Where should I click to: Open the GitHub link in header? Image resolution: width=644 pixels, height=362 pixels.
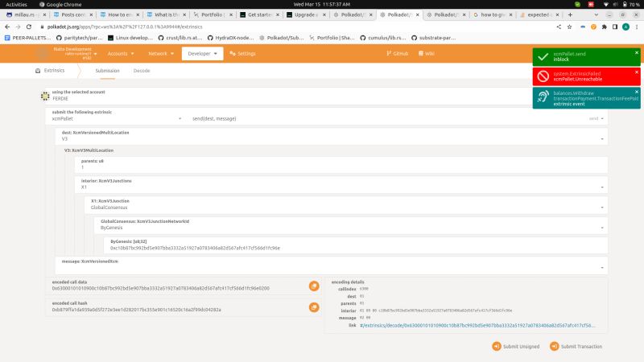(x=397, y=53)
